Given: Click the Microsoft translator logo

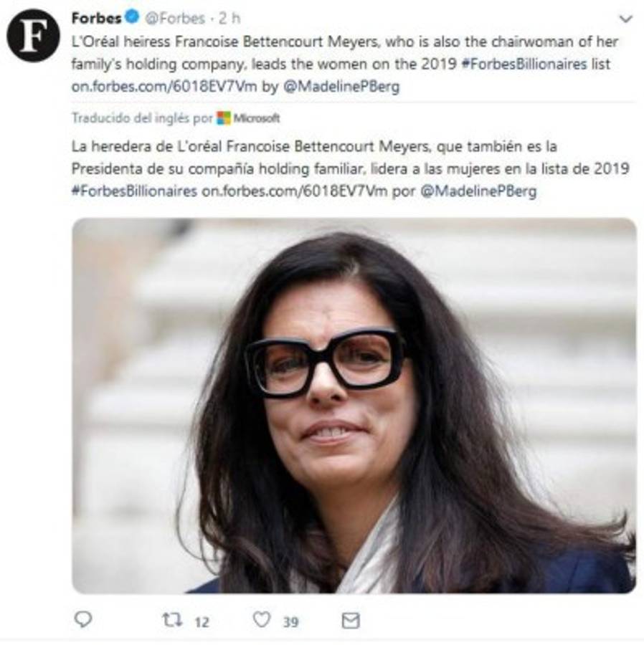Looking at the screenshot, I should tap(248, 118).
